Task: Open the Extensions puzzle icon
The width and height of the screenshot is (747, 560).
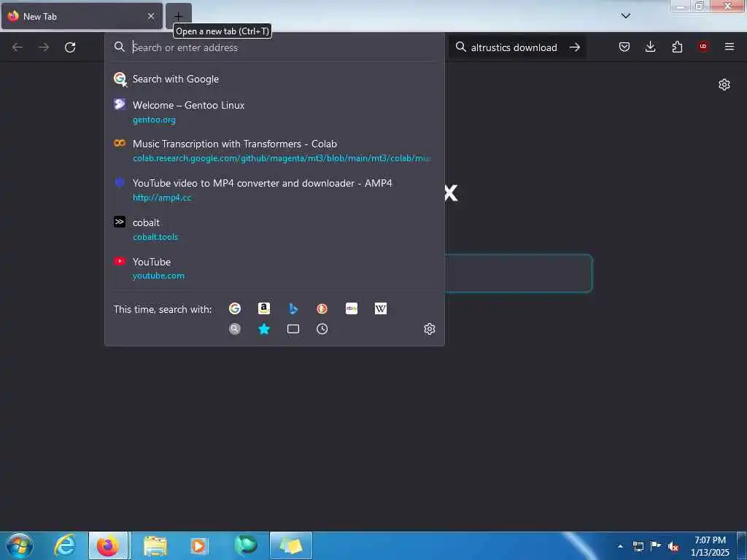Action: [x=677, y=47]
